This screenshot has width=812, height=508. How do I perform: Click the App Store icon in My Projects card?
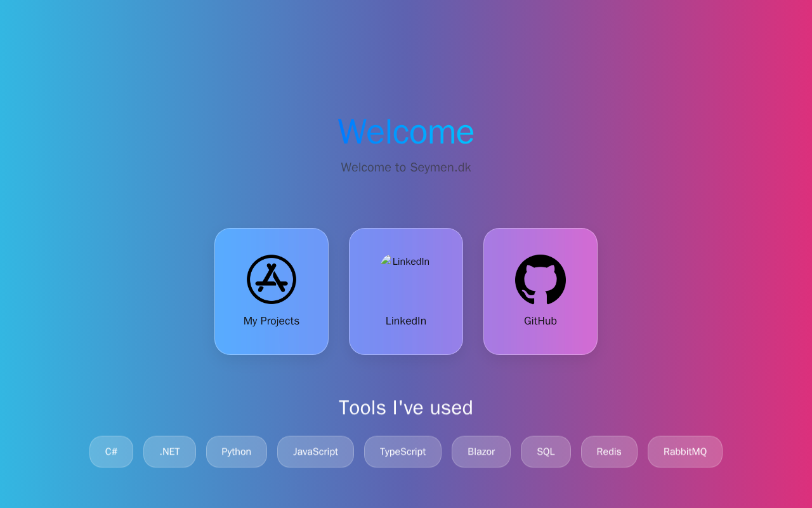(272, 279)
